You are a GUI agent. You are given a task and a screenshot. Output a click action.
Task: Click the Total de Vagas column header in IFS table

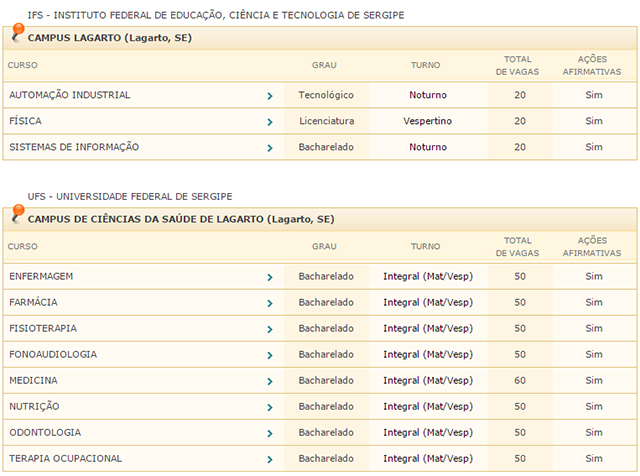point(517,65)
